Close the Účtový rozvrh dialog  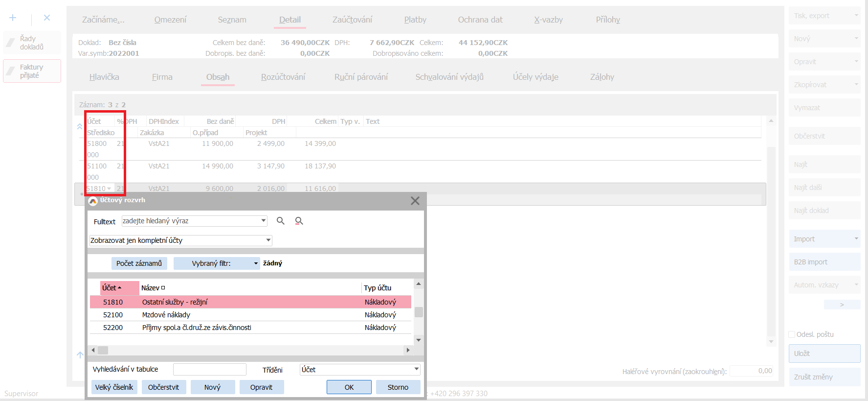(415, 201)
